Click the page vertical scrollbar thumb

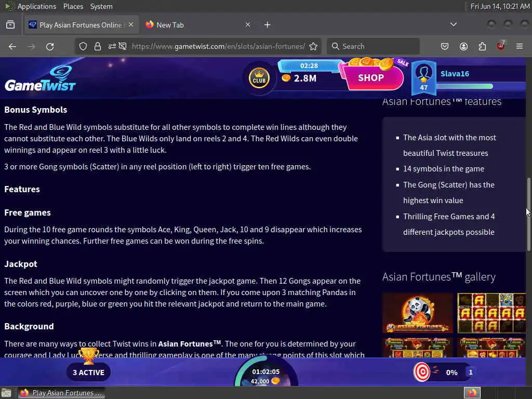click(528, 215)
